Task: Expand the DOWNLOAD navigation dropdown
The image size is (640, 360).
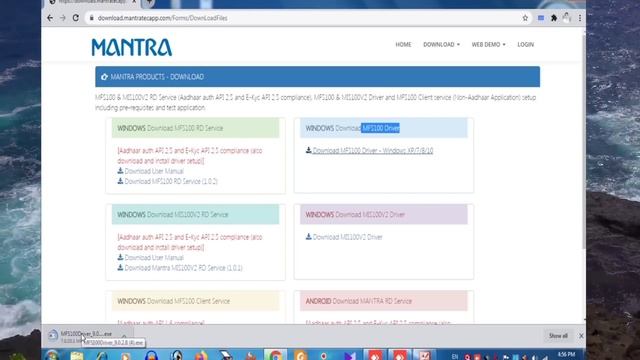Action: tap(441, 44)
